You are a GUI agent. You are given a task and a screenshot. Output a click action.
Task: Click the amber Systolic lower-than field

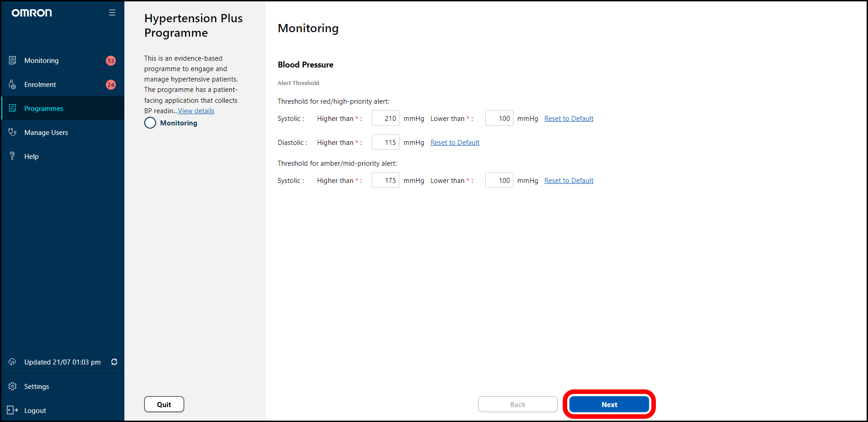tap(499, 181)
